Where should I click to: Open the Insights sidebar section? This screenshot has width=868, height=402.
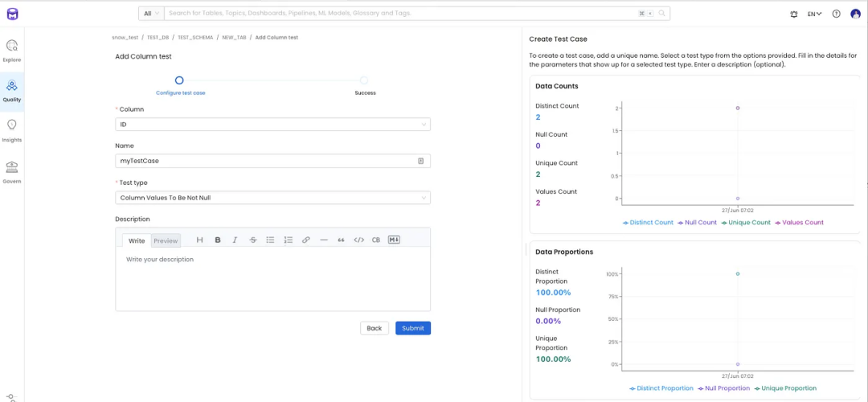click(x=12, y=129)
